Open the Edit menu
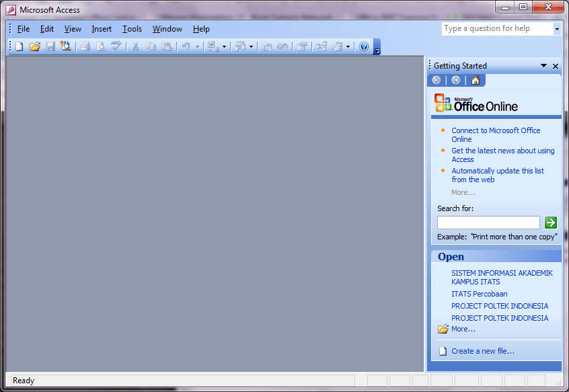This screenshot has height=392, width=569. (x=47, y=29)
